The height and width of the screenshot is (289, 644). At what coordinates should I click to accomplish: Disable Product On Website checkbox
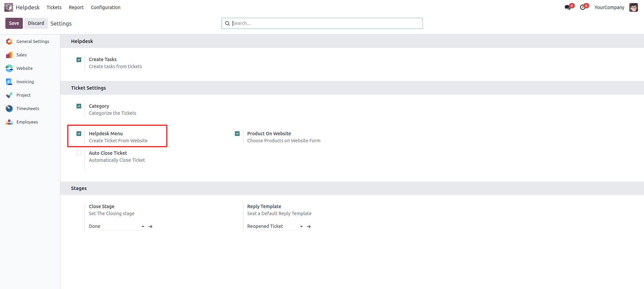click(237, 134)
